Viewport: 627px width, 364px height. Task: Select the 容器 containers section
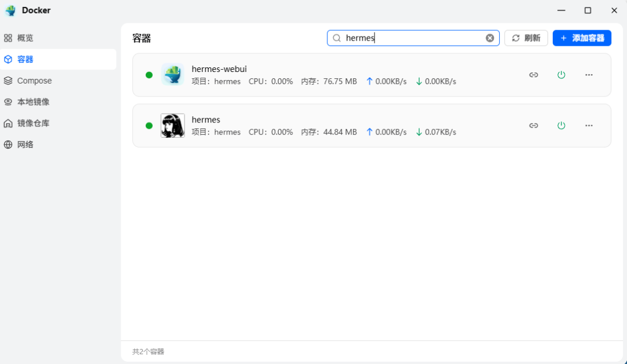pos(26,59)
